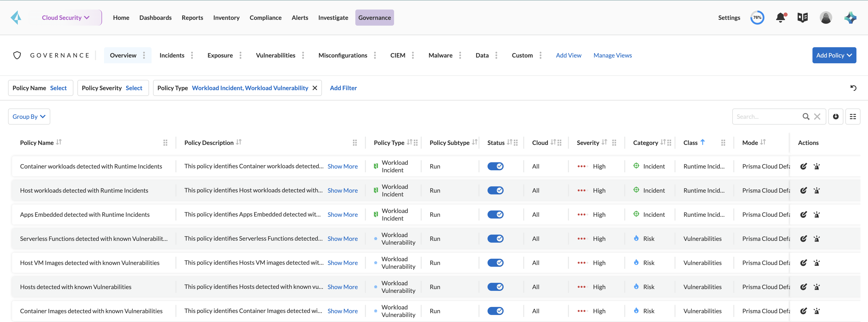Switch to the CIEM view tab
Viewport: 868px width, 322px height.
click(x=398, y=55)
